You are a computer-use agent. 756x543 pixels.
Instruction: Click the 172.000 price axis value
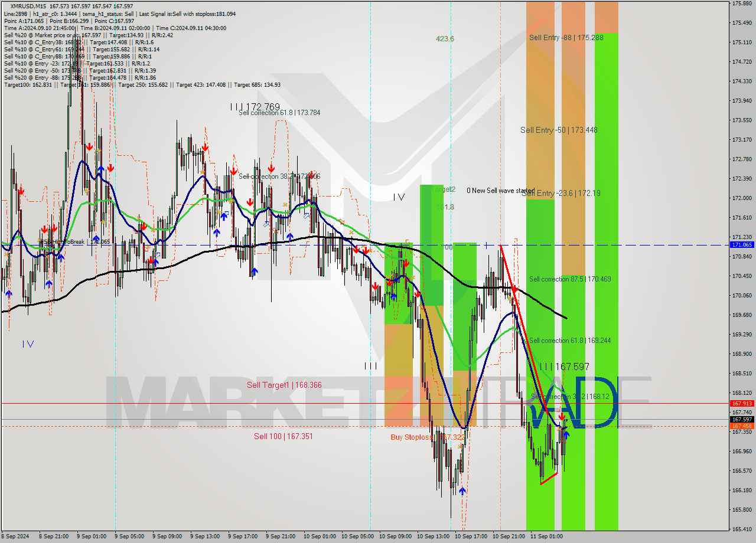(741, 198)
